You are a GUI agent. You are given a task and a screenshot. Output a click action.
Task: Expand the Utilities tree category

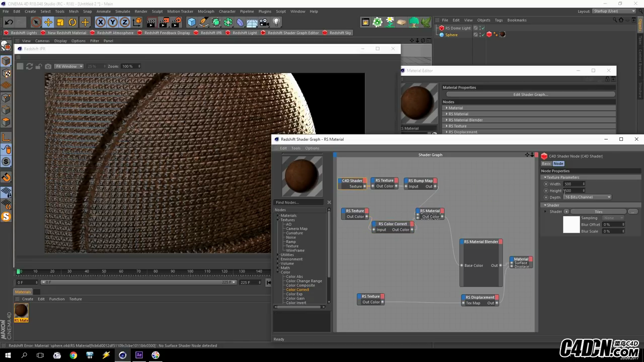(277, 255)
